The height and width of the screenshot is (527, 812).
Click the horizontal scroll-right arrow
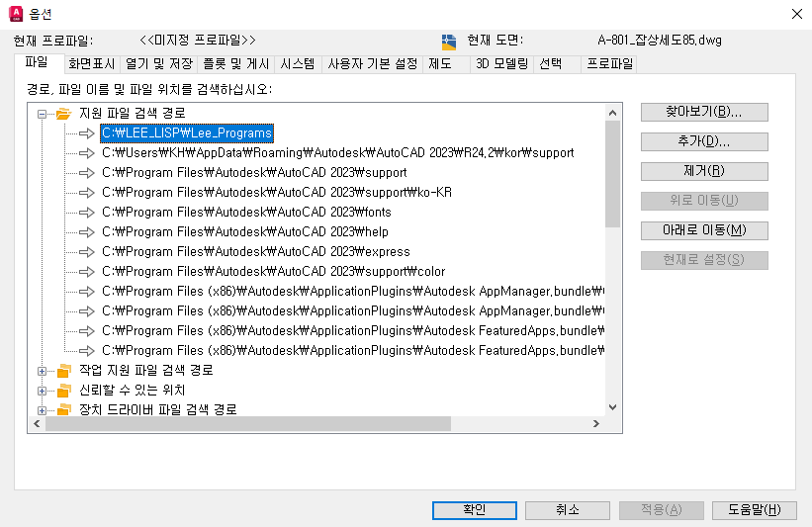(x=596, y=423)
